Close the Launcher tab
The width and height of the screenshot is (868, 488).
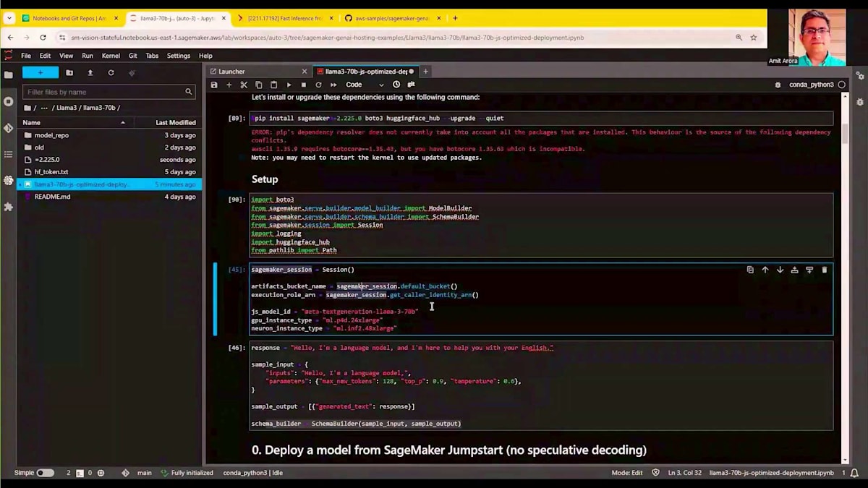click(305, 72)
